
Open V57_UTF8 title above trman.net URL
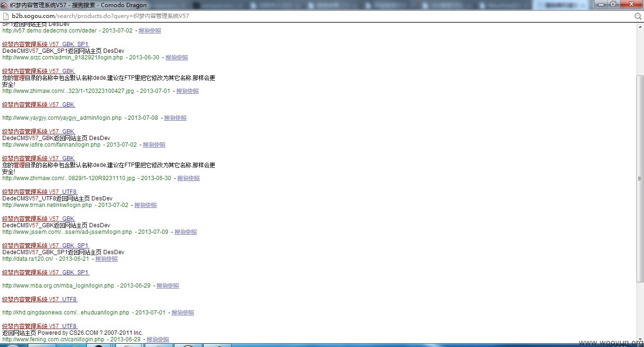40,192
